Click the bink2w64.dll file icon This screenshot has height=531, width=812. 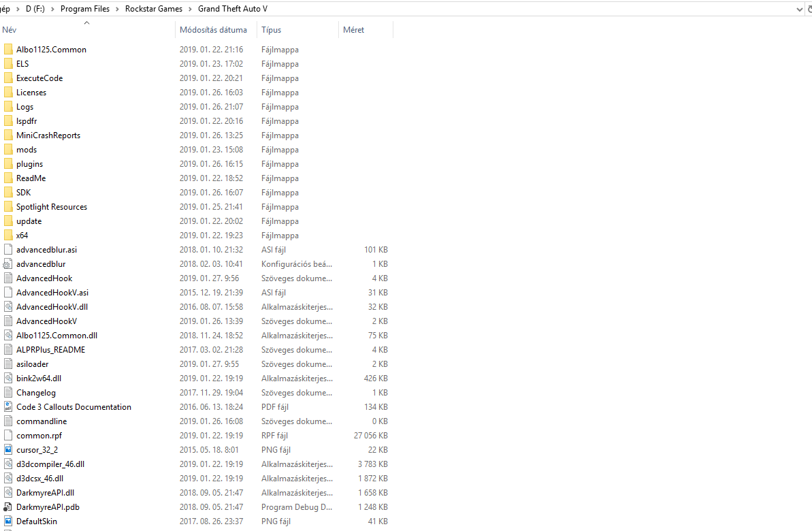[7, 379]
